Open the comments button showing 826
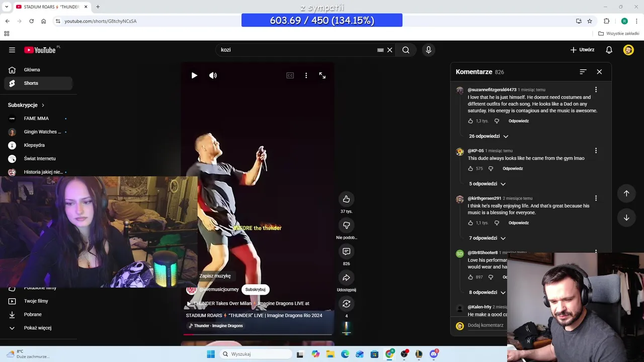 point(346,251)
